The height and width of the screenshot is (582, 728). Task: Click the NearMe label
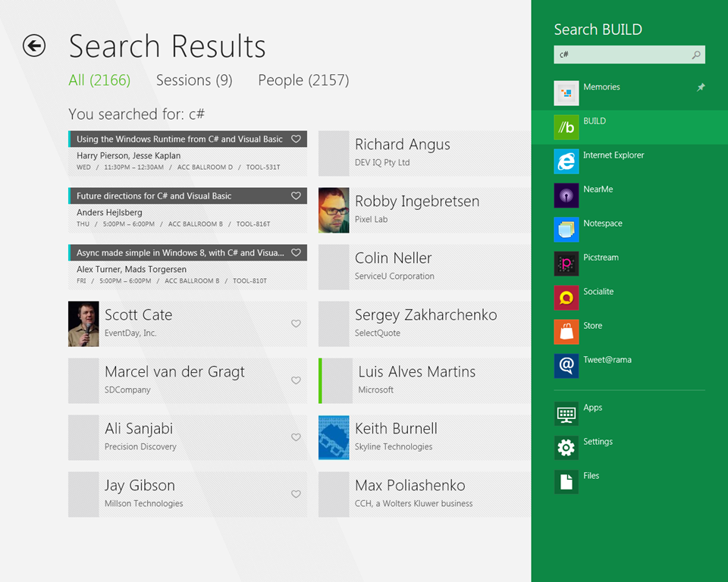pyautogui.click(x=598, y=189)
